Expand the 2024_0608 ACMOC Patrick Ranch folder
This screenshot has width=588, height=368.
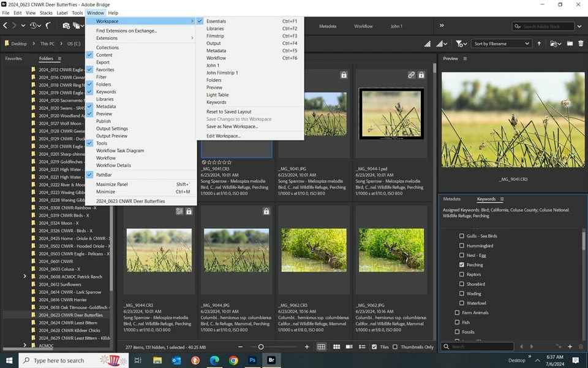click(x=24, y=277)
